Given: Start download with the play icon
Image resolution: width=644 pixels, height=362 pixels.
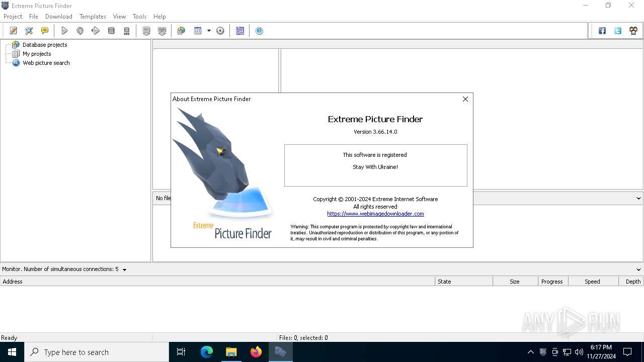Looking at the screenshot, I should 64,31.
